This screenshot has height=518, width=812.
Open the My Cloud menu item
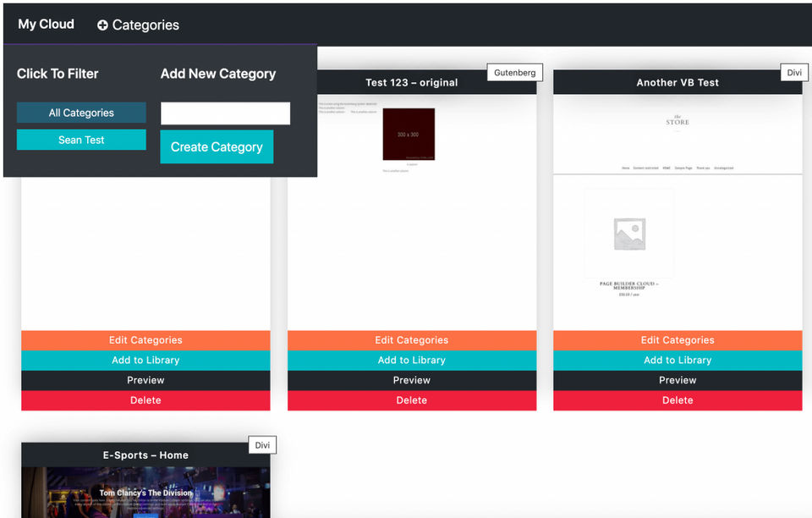click(46, 25)
